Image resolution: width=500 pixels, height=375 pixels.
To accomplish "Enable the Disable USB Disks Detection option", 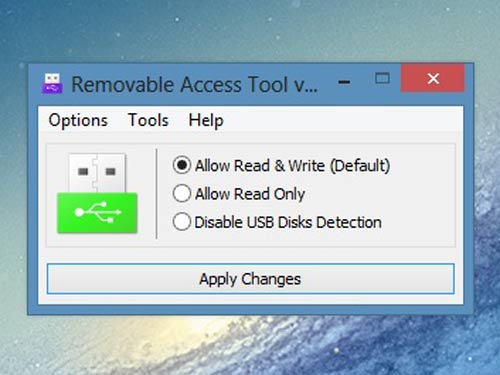I will [x=182, y=222].
